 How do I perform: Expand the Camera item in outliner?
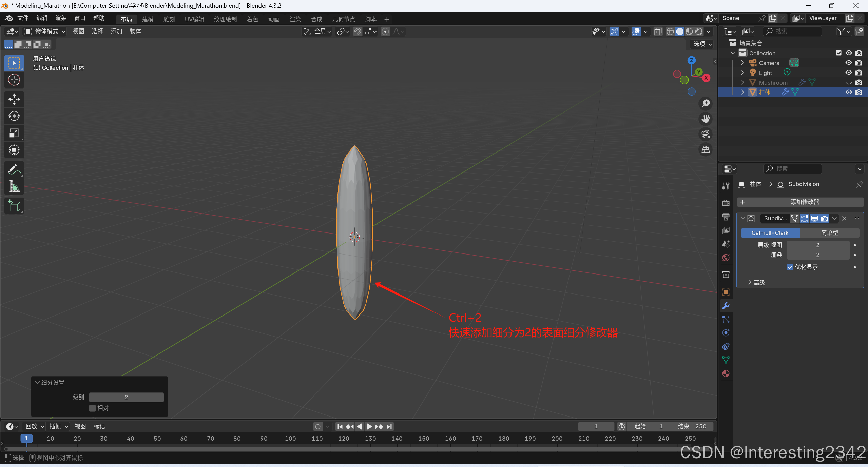click(x=742, y=63)
